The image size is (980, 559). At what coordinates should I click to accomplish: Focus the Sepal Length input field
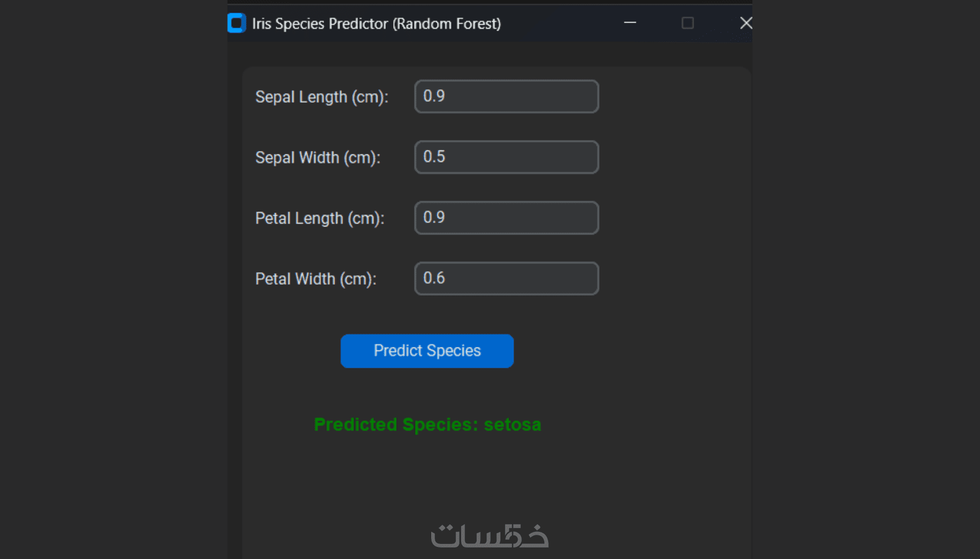pos(506,97)
